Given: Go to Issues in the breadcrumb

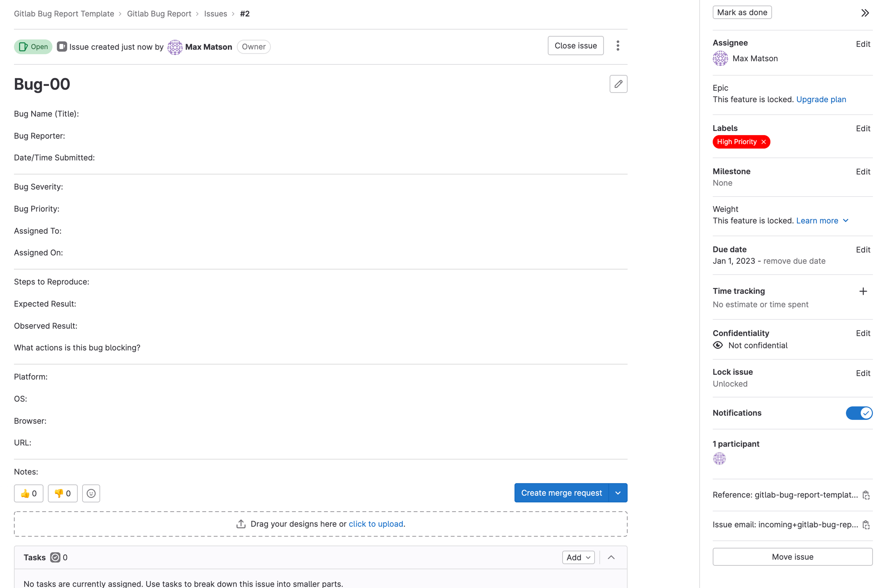Looking at the screenshot, I should (215, 14).
